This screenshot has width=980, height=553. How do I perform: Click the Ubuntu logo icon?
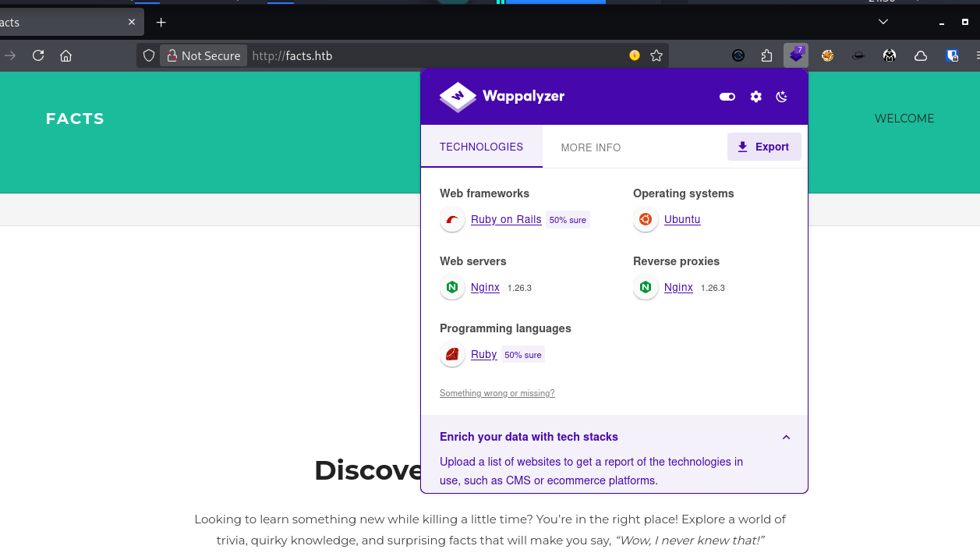(646, 220)
